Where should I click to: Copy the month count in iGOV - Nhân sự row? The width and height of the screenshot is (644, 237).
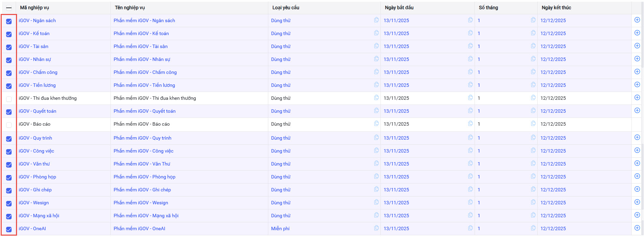coord(533,59)
